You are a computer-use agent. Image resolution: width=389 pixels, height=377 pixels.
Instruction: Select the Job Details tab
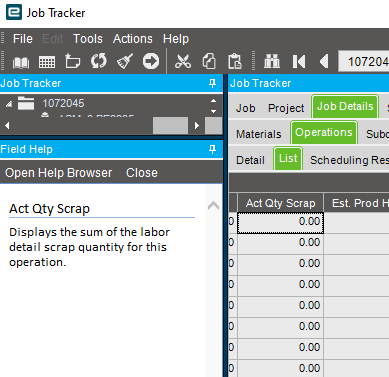pos(345,106)
